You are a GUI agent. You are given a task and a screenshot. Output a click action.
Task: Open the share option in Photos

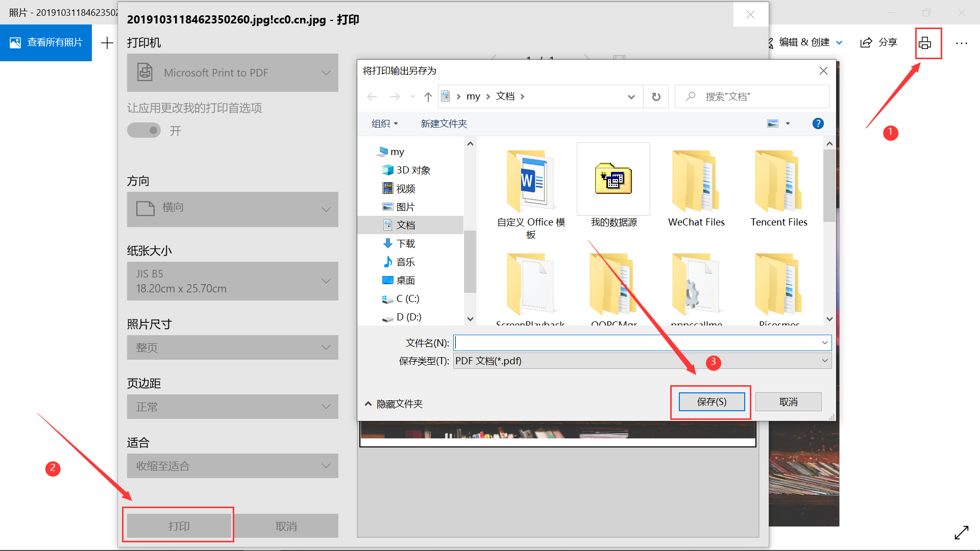click(x=879, y=42)
